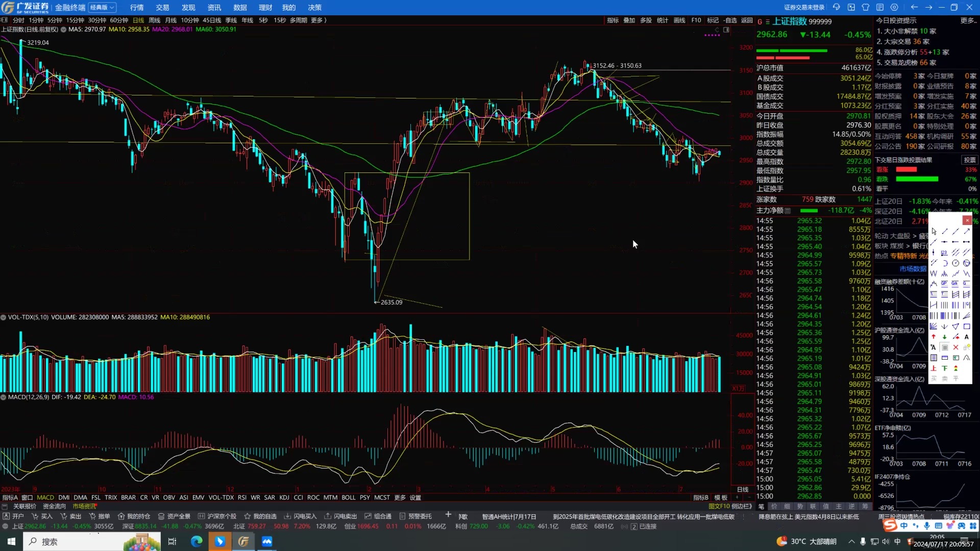The height and width of the screenshot is (551, 980).
Task: Open the layout grid icon in title bar
Action: 851,7
